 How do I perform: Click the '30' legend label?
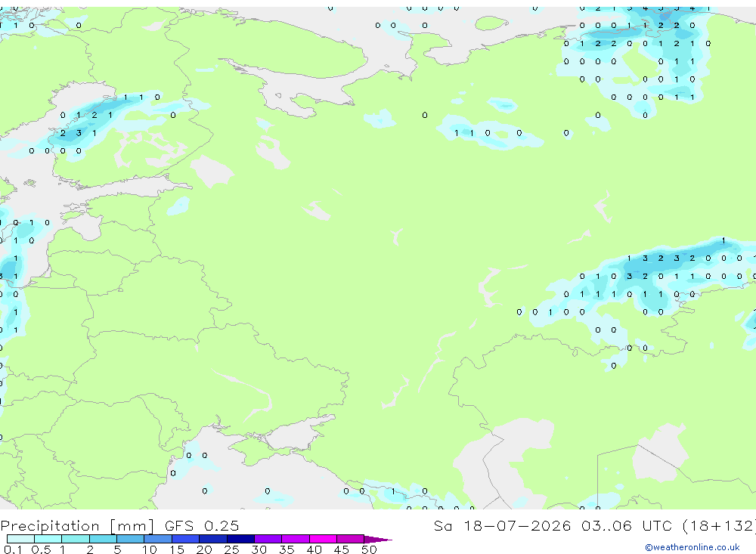[259, 549]
